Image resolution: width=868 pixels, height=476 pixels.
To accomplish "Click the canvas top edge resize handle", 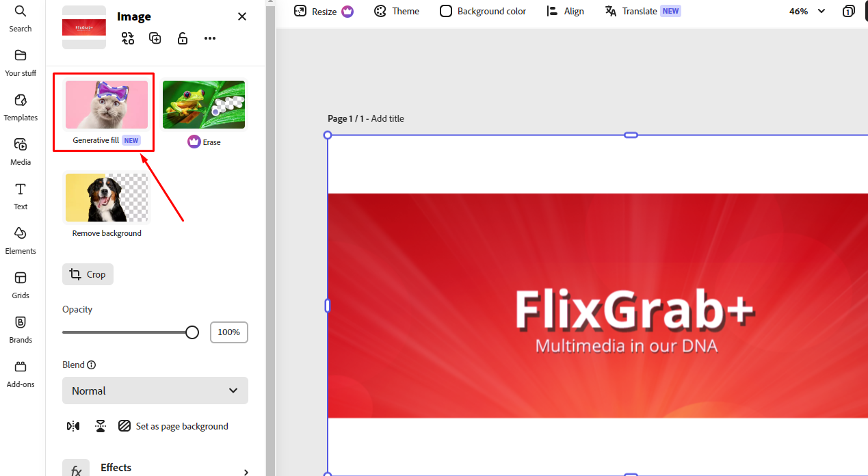I will [631, 135].
